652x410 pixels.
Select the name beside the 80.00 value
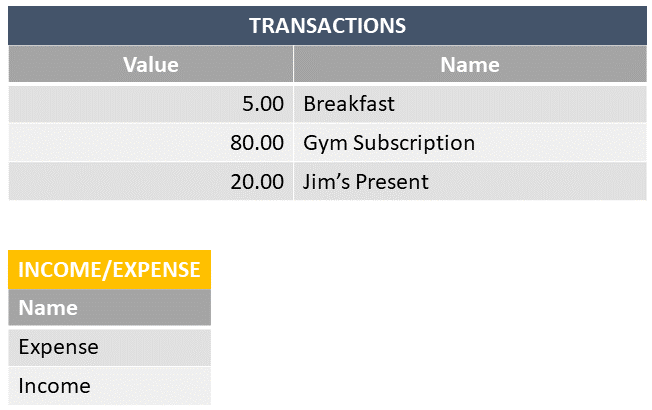pyautogui.click(x=389, y=143)
